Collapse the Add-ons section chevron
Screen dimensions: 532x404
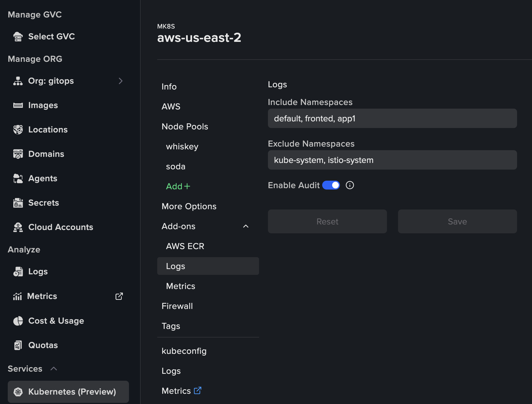[246, 226]
